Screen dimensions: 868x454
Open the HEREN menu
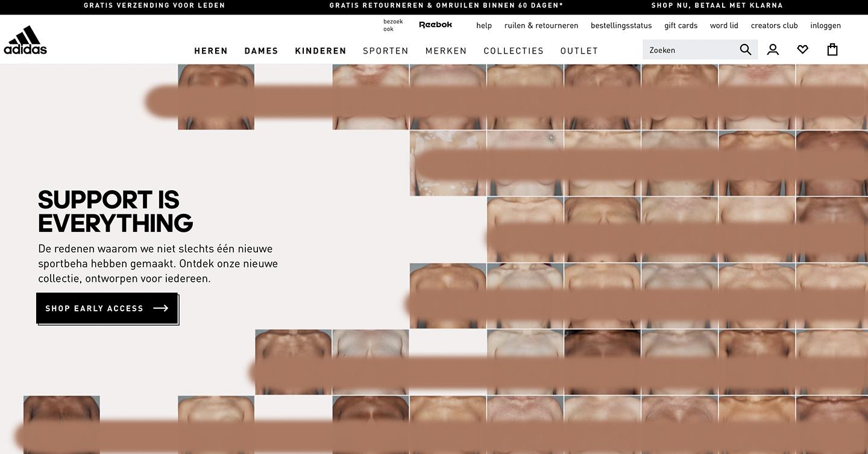(x=211, y=51)
